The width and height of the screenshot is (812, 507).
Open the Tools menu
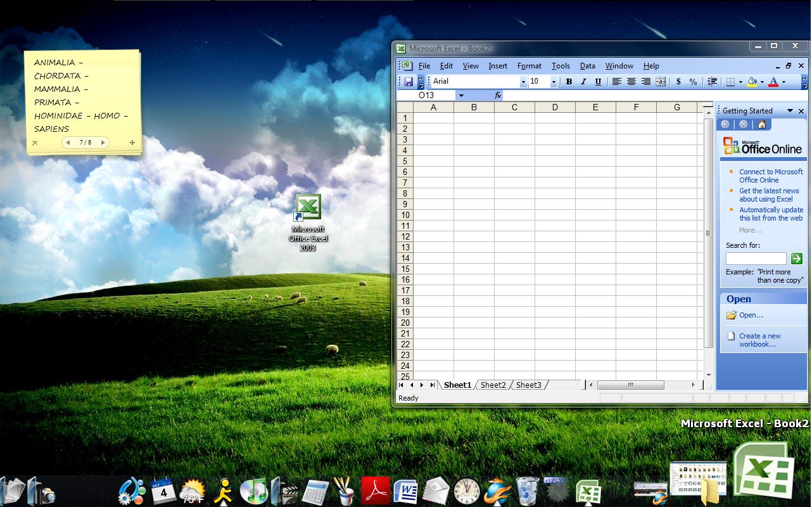pos(561,66)
